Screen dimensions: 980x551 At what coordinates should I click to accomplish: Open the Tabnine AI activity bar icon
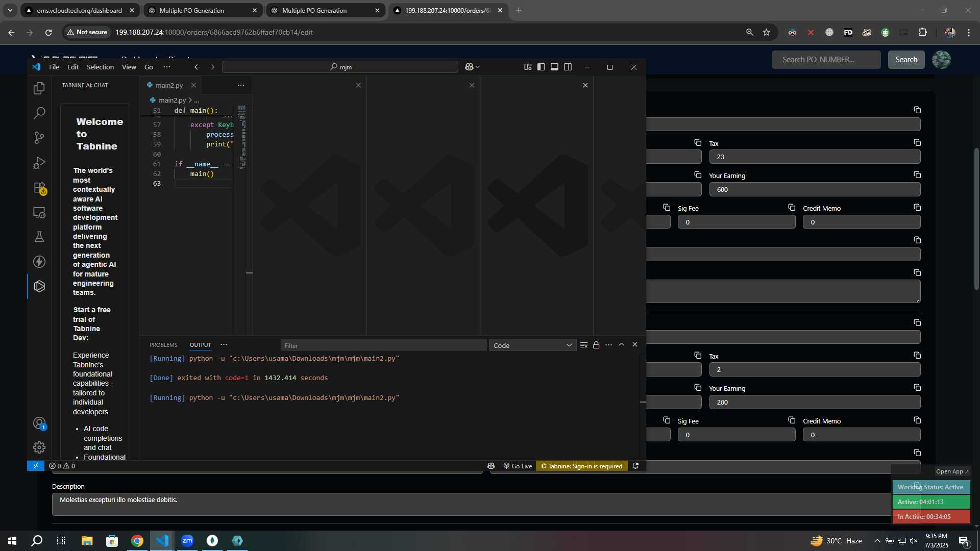(39, 286)
